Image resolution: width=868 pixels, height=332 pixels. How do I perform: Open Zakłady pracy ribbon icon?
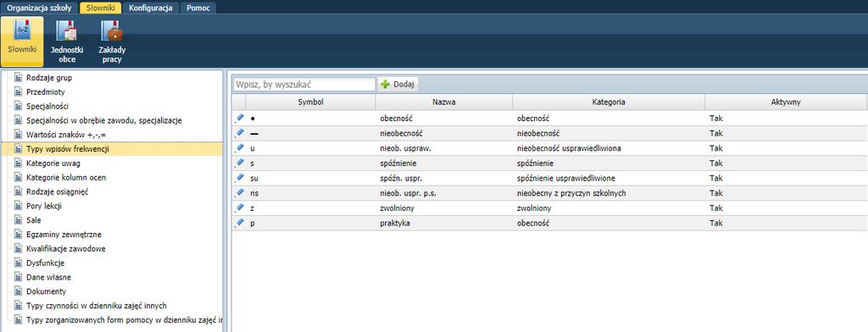click(x=112, y=41)
